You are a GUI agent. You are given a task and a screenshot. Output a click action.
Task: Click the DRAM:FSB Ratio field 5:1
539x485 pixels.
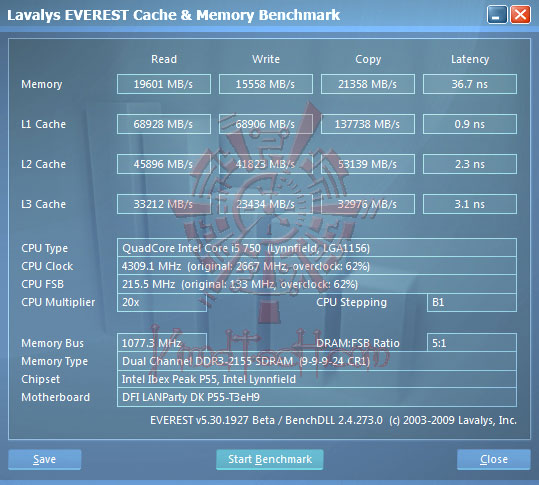point(472,343)
